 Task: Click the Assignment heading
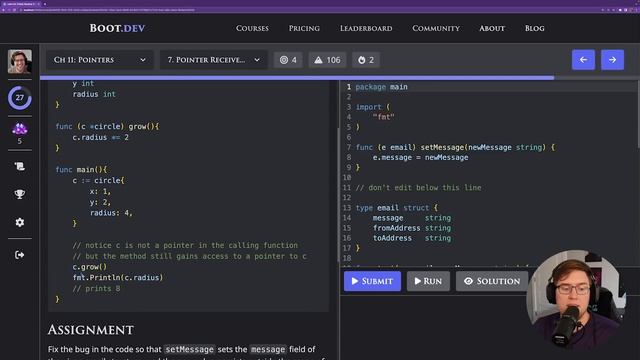click(91, 330)
